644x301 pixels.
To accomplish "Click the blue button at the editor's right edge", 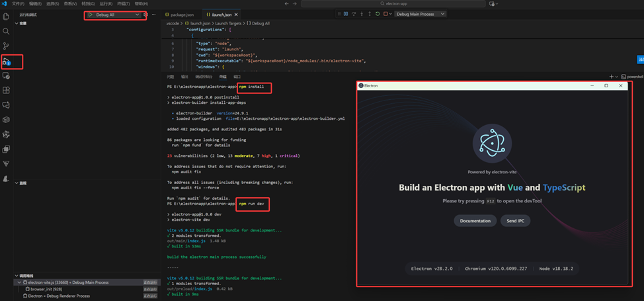I will tap(641, 60).
